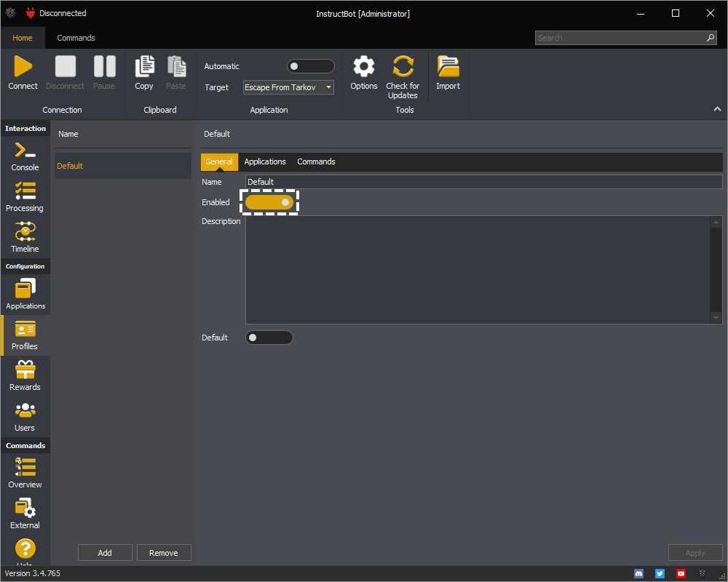Click Check for Updates icon
The image size is (728, 582).
(403, 66)
